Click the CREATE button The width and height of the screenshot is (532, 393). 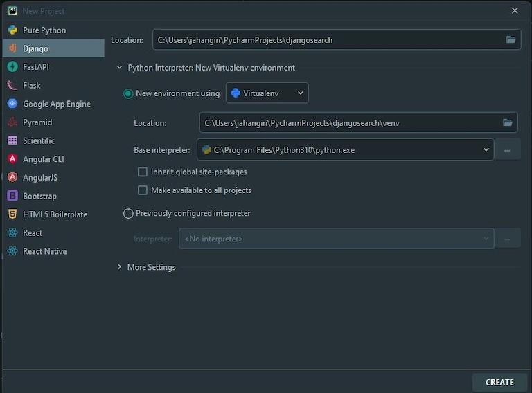pyautogui.click(x=499, y=382)
